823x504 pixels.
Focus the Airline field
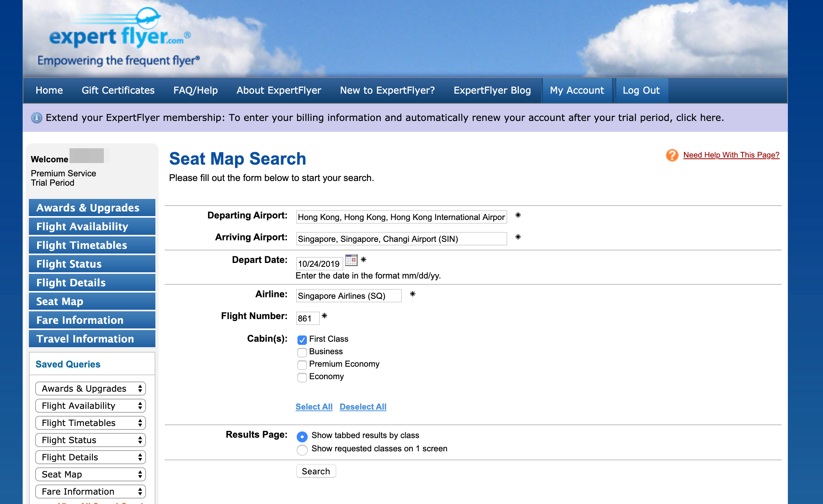[x=349, y=296]
